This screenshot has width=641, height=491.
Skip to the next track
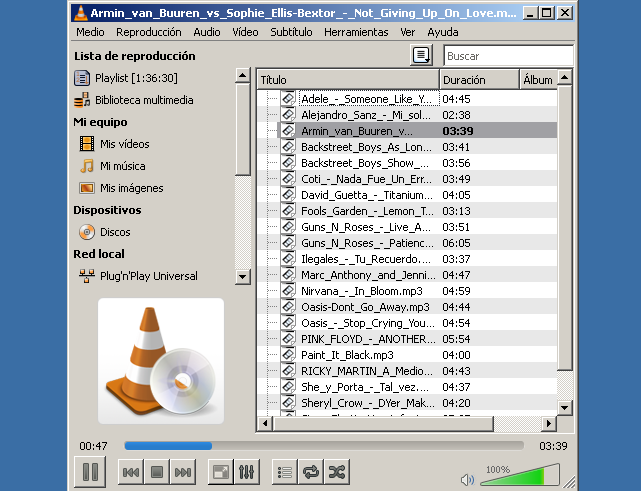[183, 472]
